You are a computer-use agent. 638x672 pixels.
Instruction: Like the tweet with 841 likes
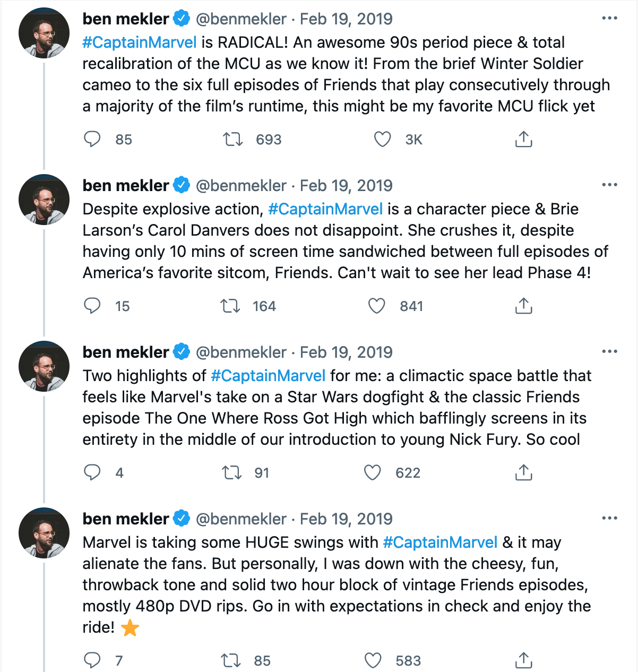pyautogui.click(x=376, y=306)
